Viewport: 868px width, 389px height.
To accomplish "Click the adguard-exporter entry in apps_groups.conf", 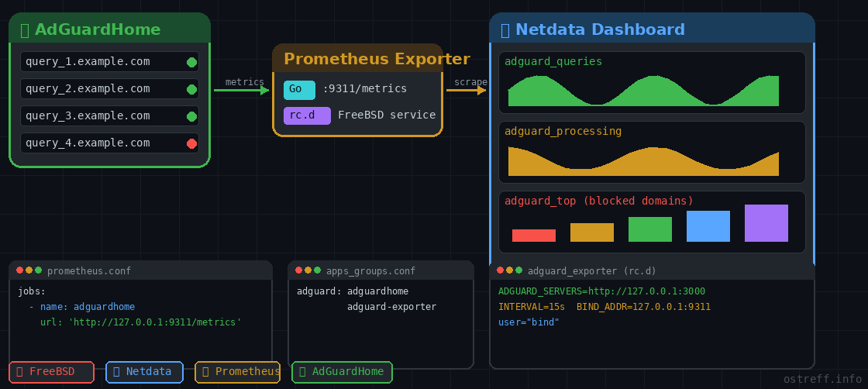I will pos(392,307).
